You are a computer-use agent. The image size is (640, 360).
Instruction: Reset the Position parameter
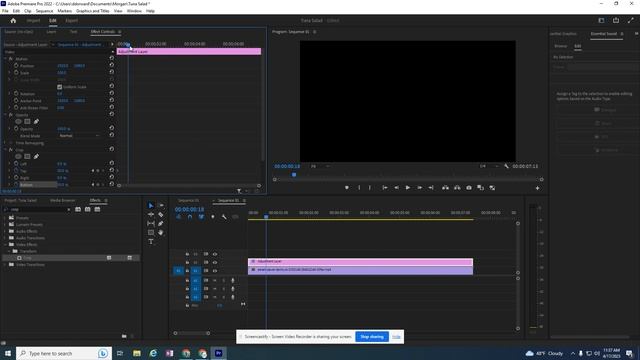click(111, 65)
